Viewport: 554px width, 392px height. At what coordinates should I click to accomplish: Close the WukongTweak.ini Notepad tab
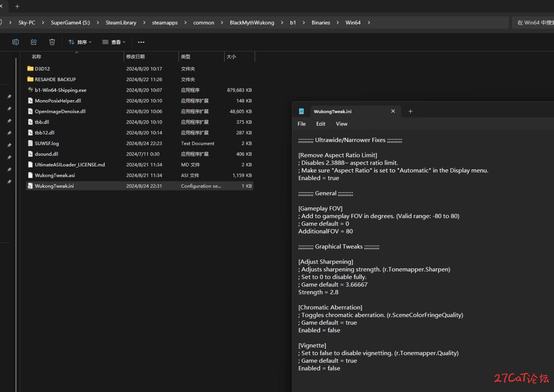393,111
